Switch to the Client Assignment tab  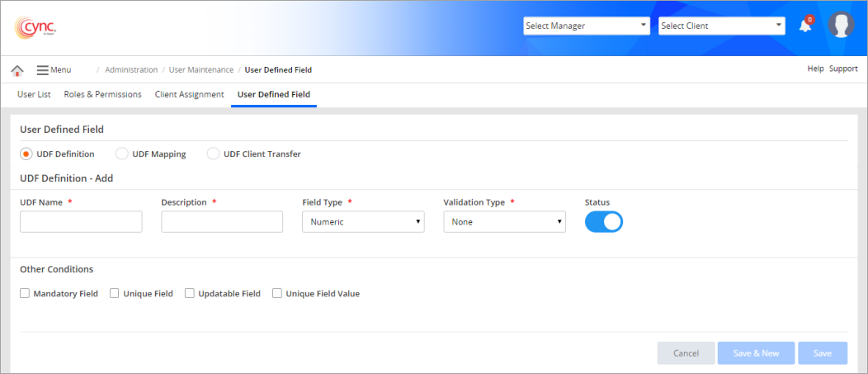(189, 94)
